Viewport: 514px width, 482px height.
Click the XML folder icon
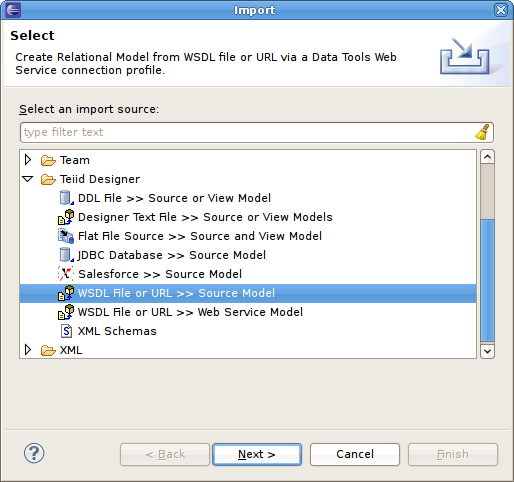[48, 350]
